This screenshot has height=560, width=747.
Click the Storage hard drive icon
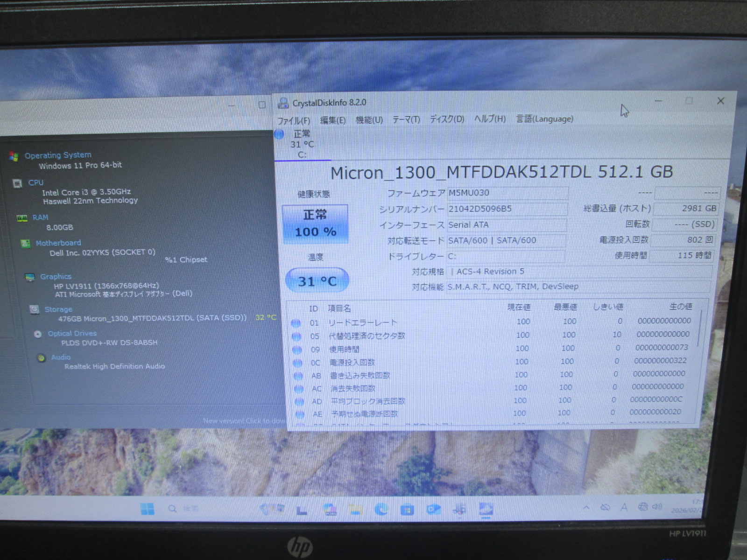click(x=34, y=309)
